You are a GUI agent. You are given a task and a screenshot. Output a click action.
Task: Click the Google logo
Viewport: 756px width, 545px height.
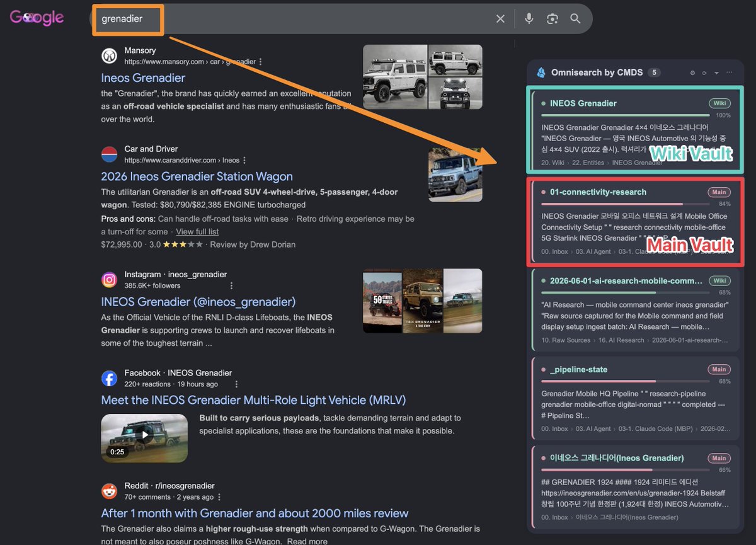coord(37,18)
